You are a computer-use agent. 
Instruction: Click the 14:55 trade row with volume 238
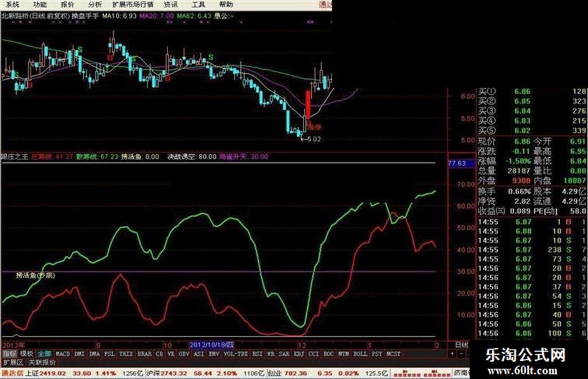click(x=531, y=250)
